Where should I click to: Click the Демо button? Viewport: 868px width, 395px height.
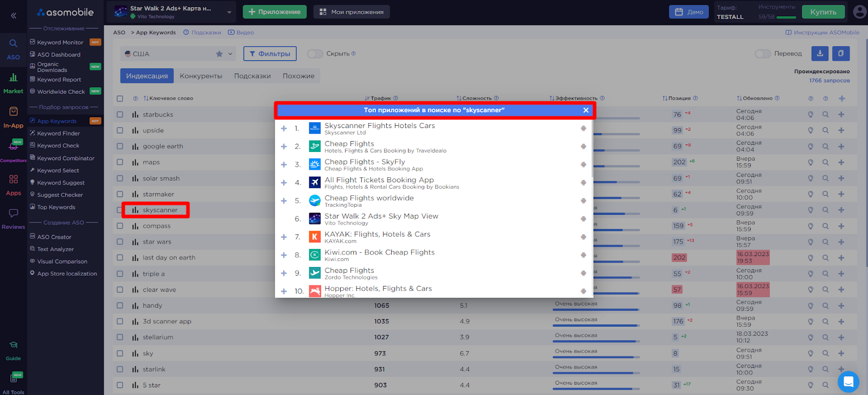[x=689, y=12]
